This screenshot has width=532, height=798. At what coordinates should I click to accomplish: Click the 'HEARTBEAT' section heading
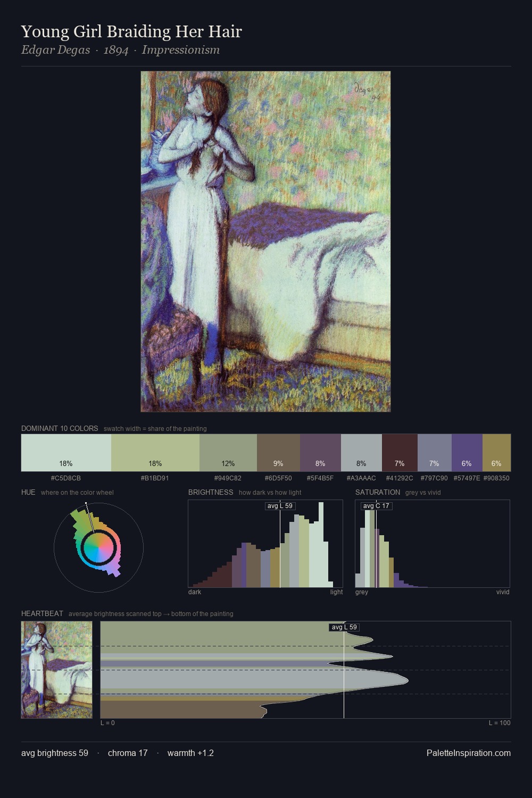tap(42, 613)
